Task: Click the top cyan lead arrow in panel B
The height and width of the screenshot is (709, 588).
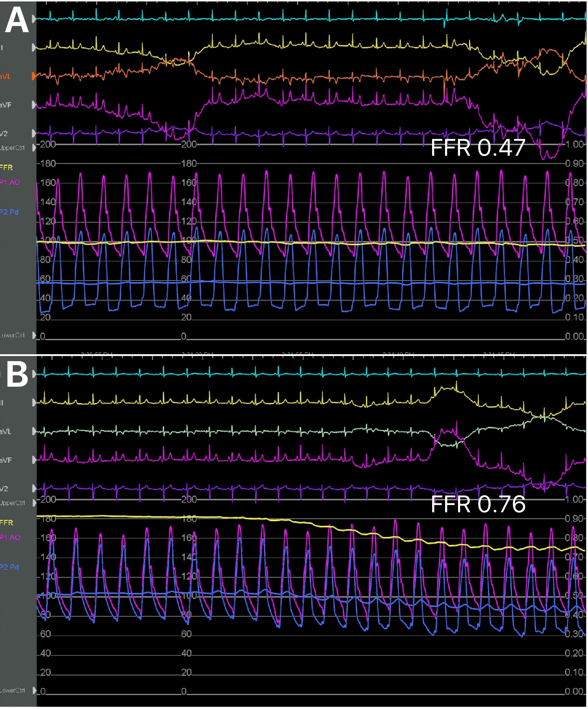Action: 34,374
